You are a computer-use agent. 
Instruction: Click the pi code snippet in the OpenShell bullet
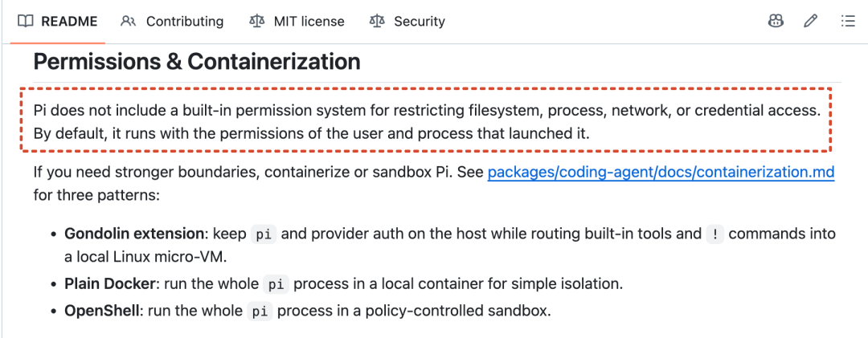pyautogui.click(x=260, y=312)
